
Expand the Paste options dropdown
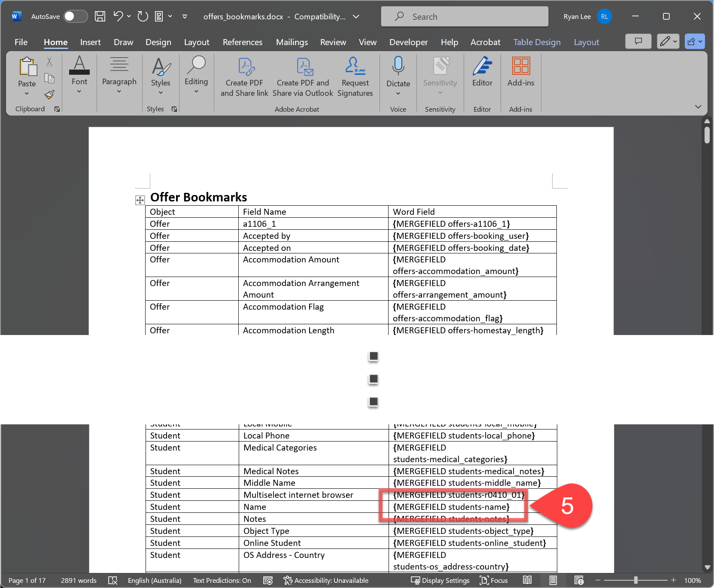coord(27,94)
